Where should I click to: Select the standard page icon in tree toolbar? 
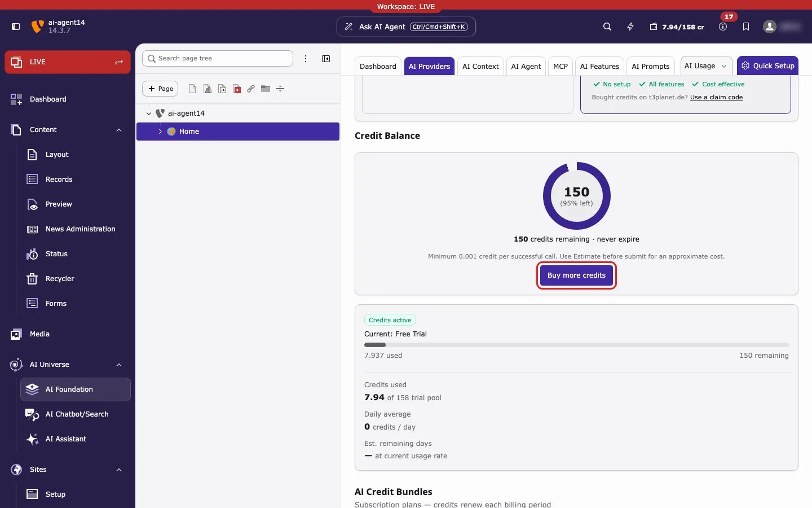192,89
